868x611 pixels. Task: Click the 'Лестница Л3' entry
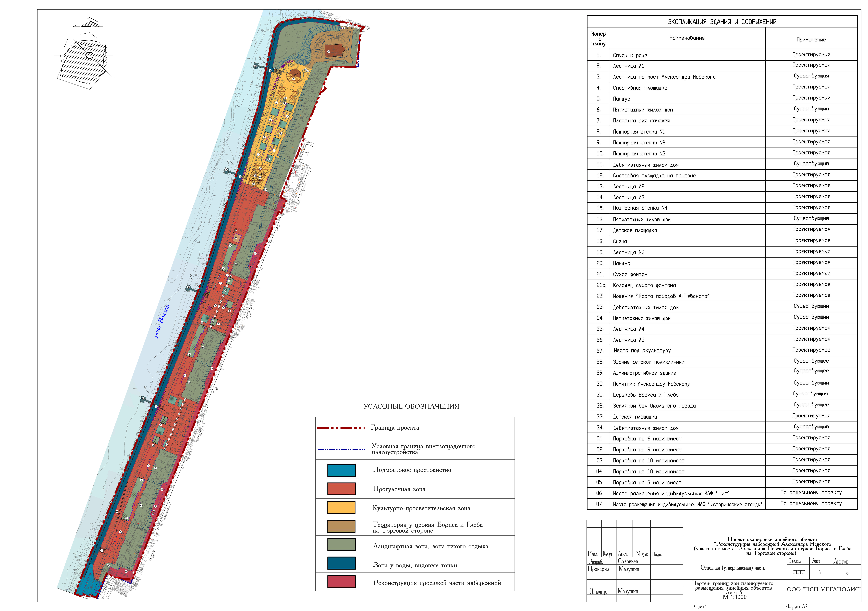(x=629, y=197)
